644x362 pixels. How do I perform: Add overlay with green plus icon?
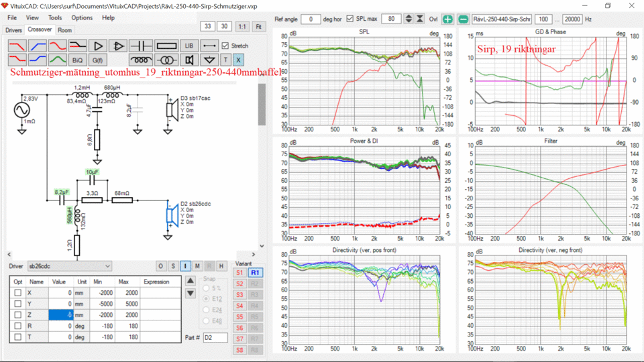click(447, 19)
